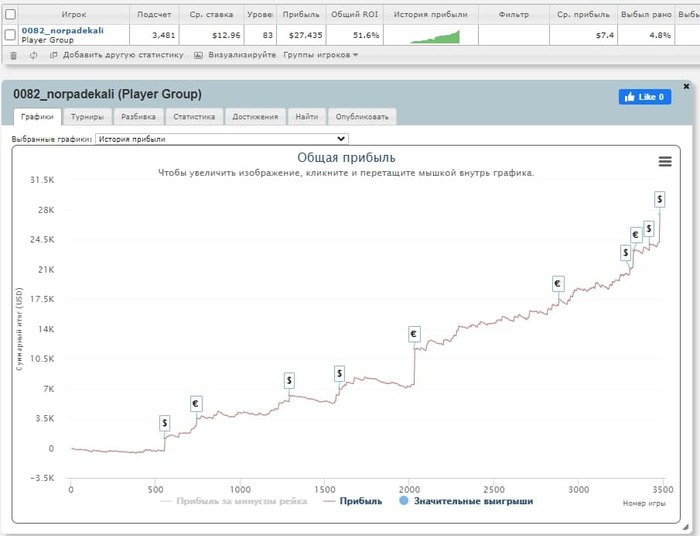Screen dimensions: 700x536
Task: Toggle 'Прибыль за минусом рейка' legend series
Action: 234,501
